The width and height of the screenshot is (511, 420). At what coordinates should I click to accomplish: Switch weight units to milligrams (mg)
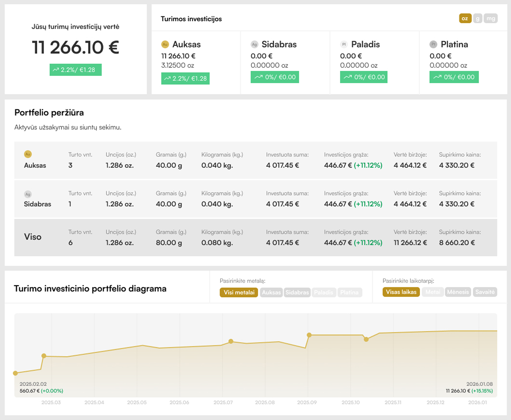coord(490,18)
